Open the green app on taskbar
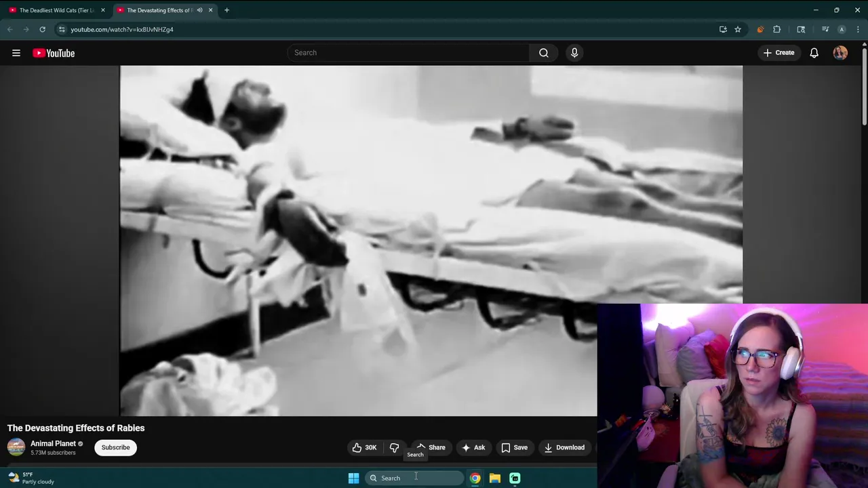Viewport: 868px width, 488px height. click(515, 478)
